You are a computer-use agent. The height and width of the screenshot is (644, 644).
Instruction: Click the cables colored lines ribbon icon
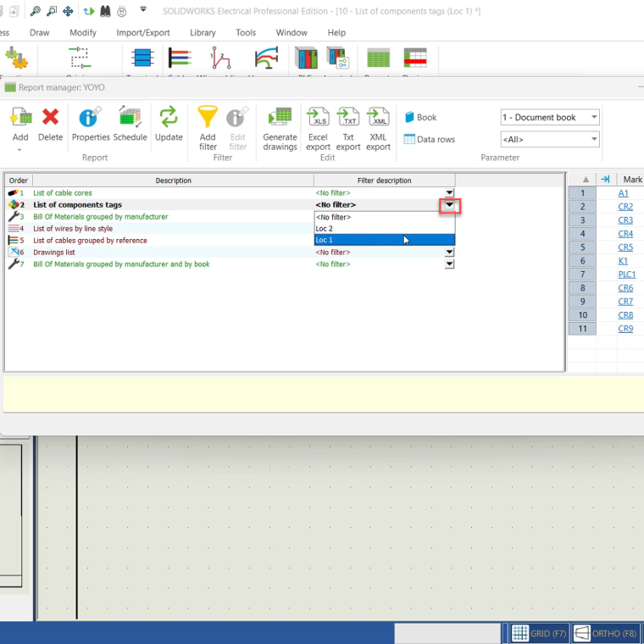pyautogui.click(x=180, y=58)
